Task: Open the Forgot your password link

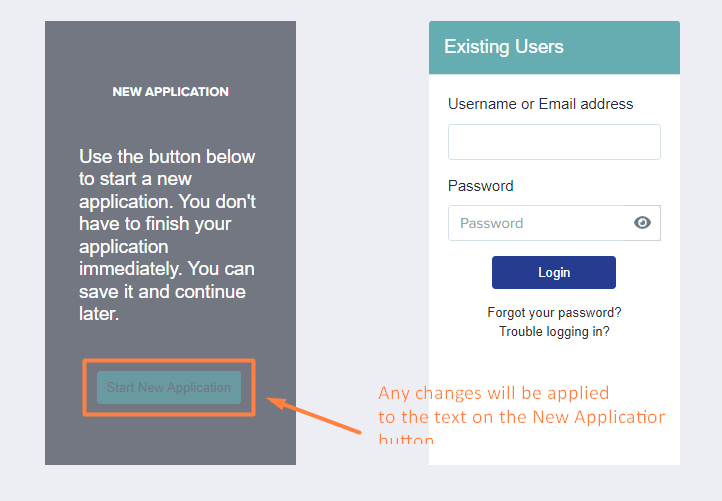Action: [554, 313]
